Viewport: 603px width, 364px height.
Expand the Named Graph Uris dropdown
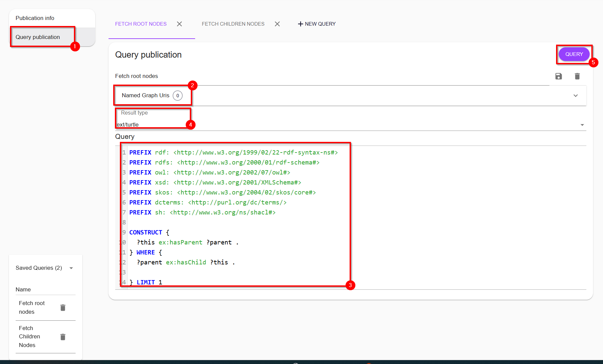click(x=575, y=96)
